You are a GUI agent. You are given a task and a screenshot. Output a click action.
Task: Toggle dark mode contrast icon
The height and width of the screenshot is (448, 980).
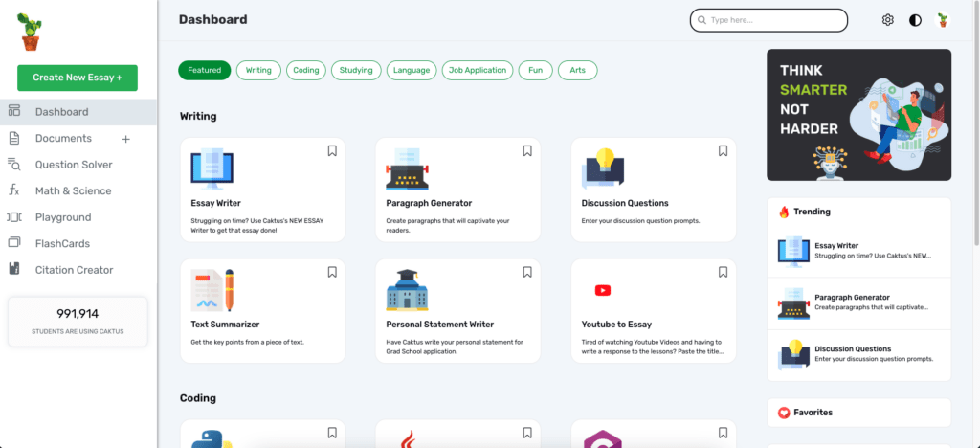(x=915, y=20)
